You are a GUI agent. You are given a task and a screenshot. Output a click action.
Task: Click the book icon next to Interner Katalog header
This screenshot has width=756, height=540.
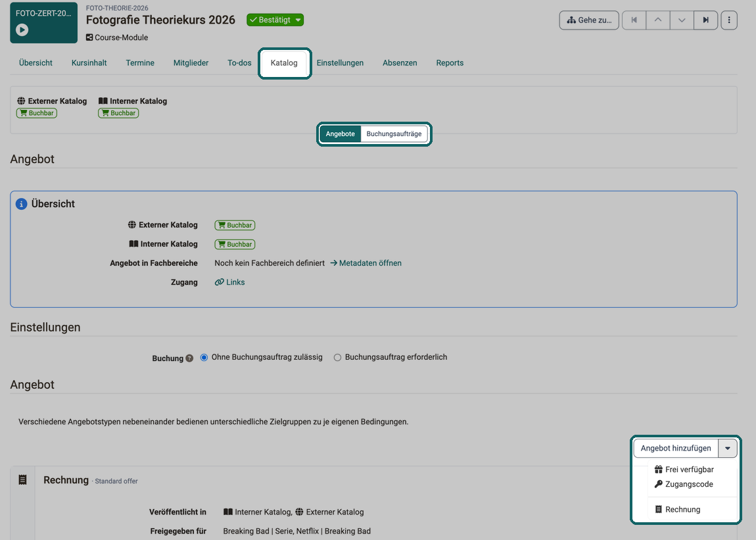pyautogui.click(x=103, y=101)
